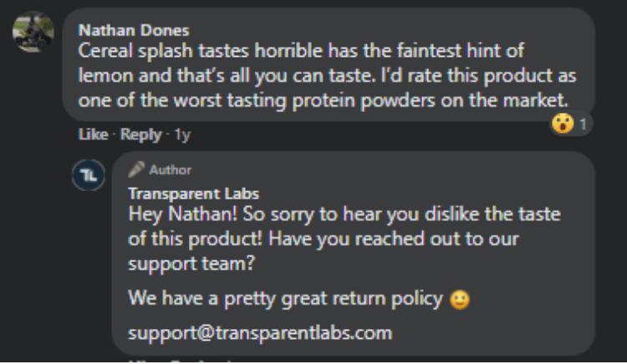Image resolution: width=627 pixels, height=364 pixels.
Task: Click the line mentioning worst tasting protein powders
Action: pyautogui.click(x=323, y=100)
